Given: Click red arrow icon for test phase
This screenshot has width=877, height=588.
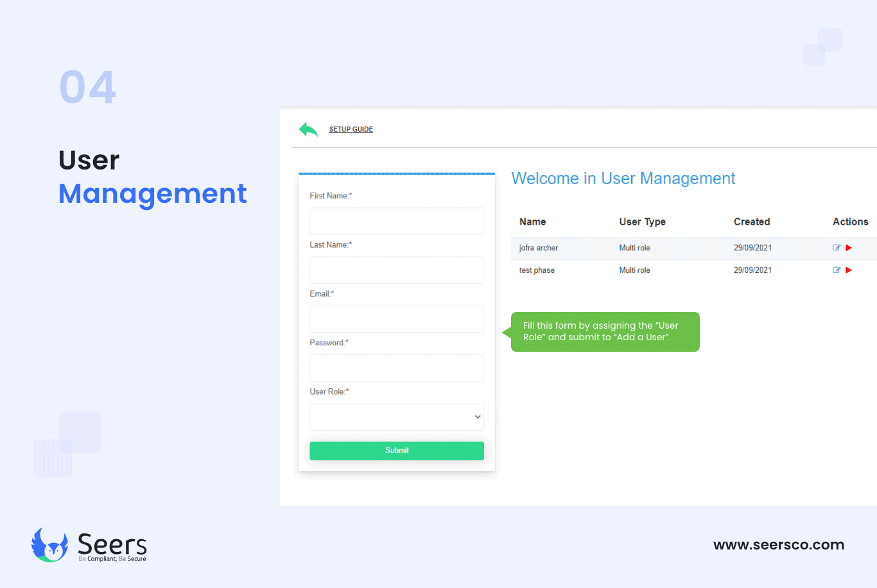Looking at the screenshot, I should [849, 270].
